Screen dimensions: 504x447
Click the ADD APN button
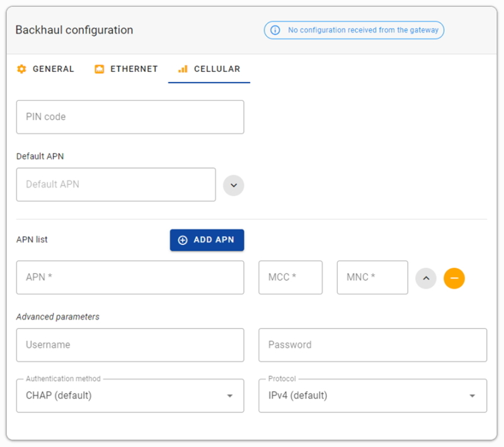coord(207,240)
